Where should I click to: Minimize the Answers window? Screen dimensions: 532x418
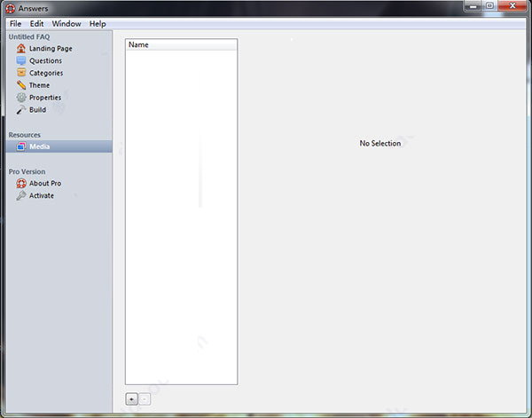[473, 6]
